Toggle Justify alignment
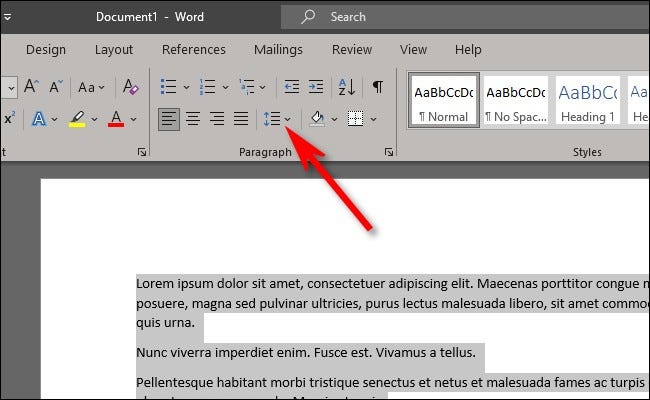Image resolution: width=650 pixels, height=400 pixels. click(x=241, y=119)
